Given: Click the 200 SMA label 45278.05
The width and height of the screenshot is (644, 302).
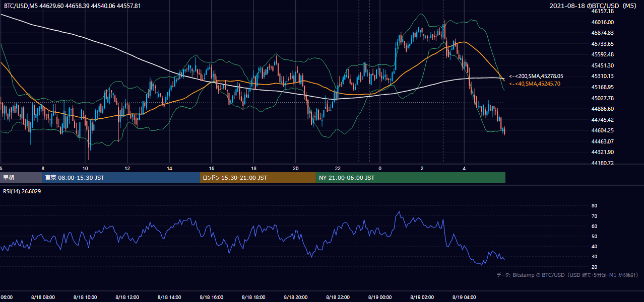Looking at the screenshot, I should 536,76.
